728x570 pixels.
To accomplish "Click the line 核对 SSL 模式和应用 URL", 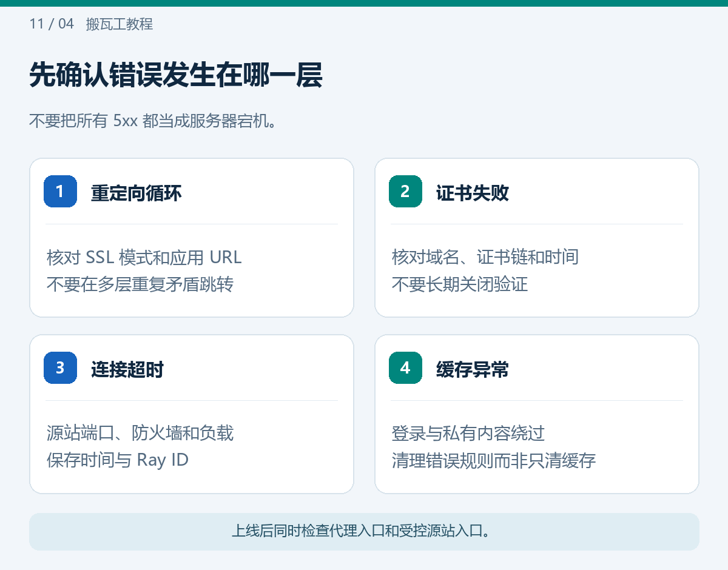I will 144,257.
